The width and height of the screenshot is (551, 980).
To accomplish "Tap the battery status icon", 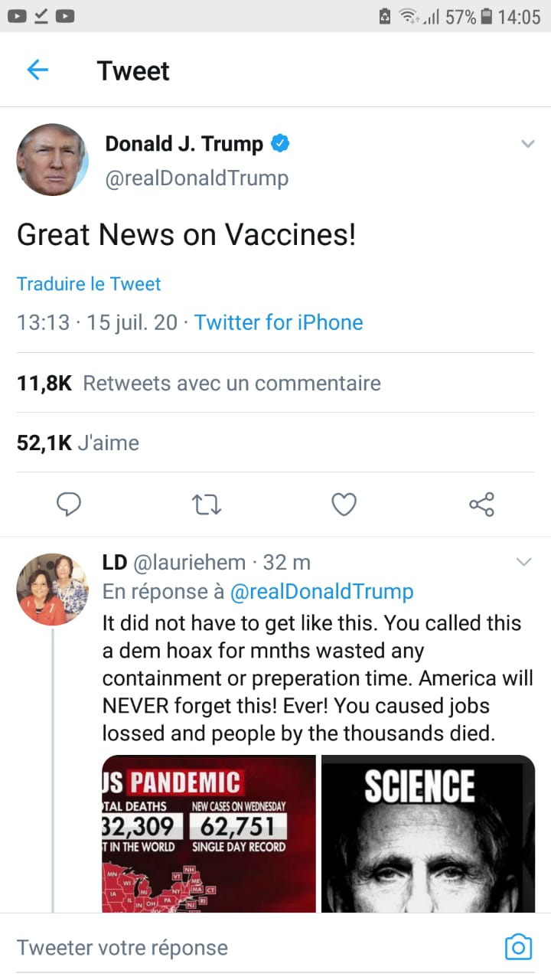I will (x=486, y=16).
